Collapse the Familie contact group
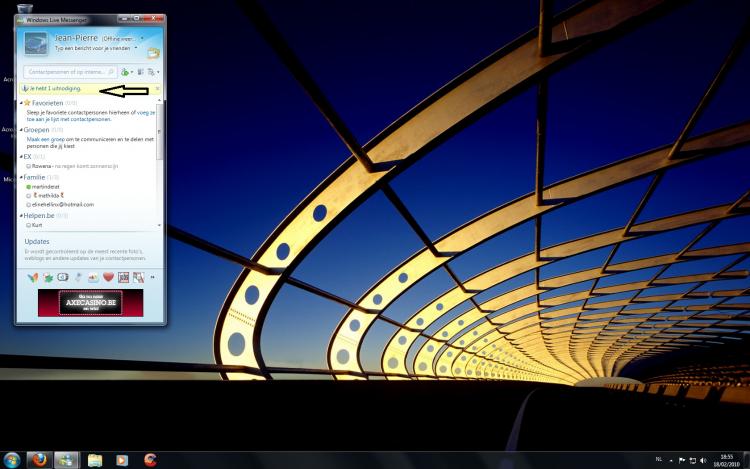 [21, 177]
